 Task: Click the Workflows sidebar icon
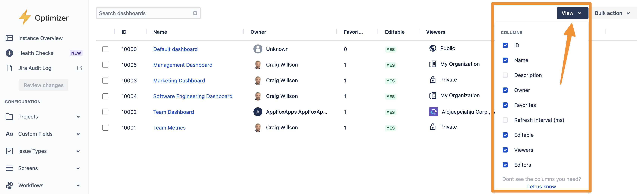pyautogui.click(x=9, y=185)
